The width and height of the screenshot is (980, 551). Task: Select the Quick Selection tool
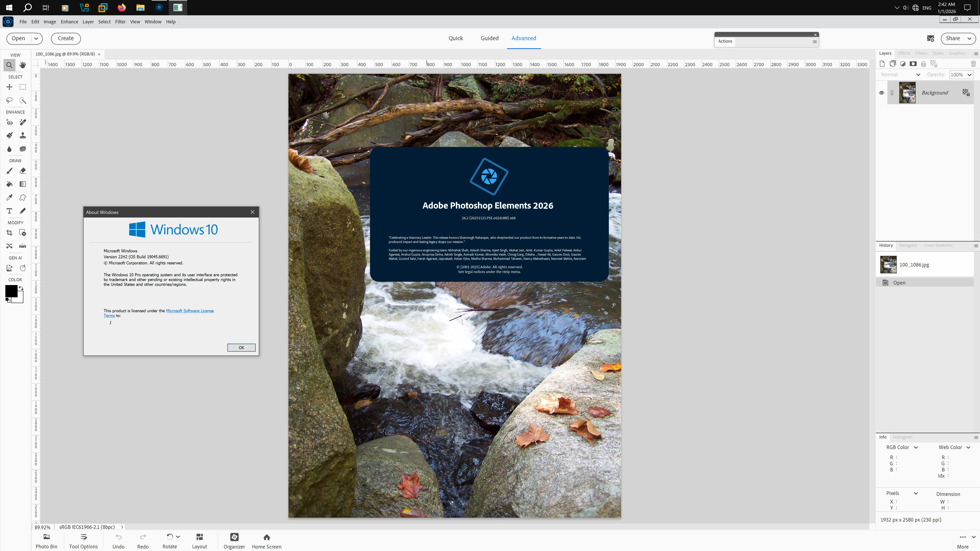[23, 100]
